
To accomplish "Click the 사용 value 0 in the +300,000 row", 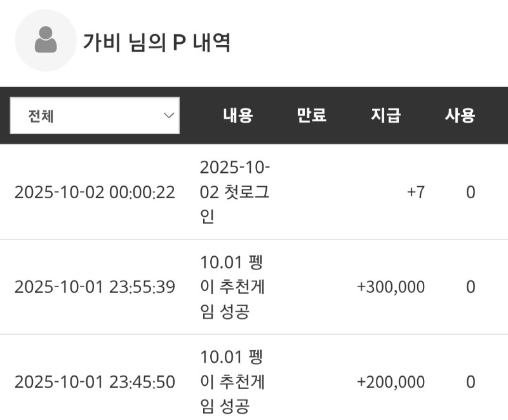I will [471, 287].
